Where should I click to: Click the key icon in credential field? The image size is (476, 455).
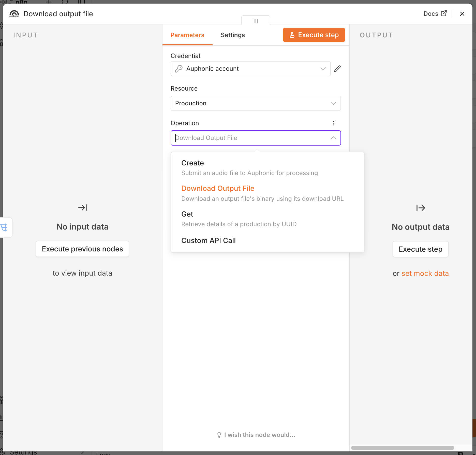tap(179, 69)
